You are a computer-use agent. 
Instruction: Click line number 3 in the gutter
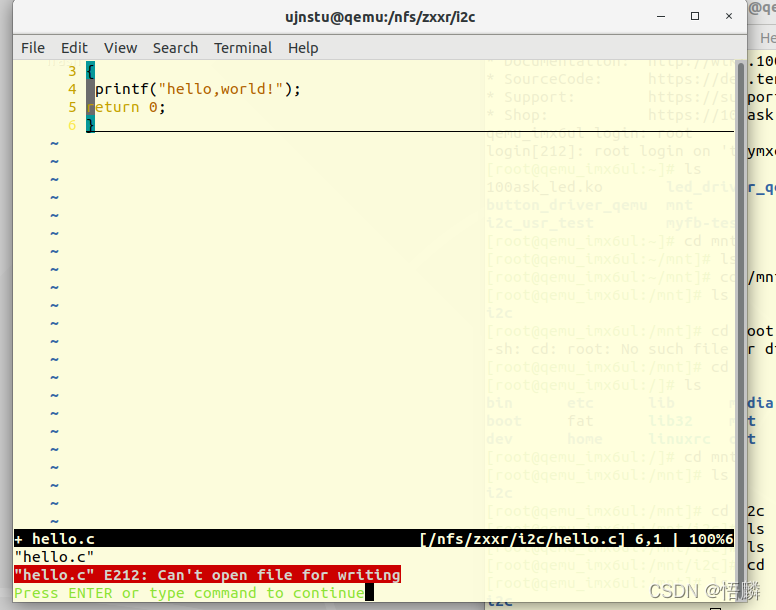(72, 71)
